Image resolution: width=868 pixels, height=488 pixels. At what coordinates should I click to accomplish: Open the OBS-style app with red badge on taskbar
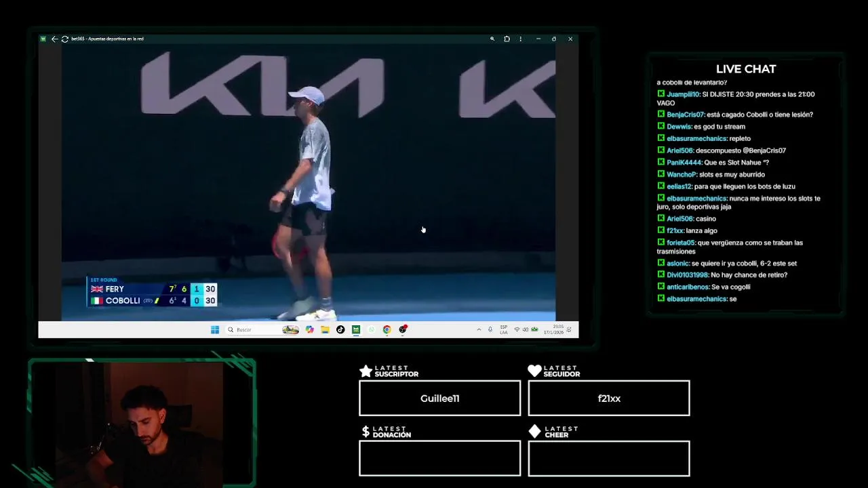(x=403, y=329)
